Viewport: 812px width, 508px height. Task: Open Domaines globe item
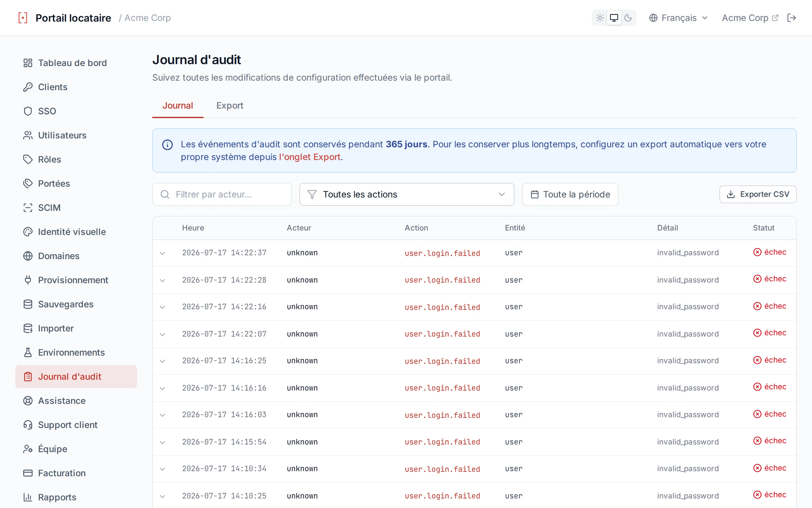tap(76, 256)
